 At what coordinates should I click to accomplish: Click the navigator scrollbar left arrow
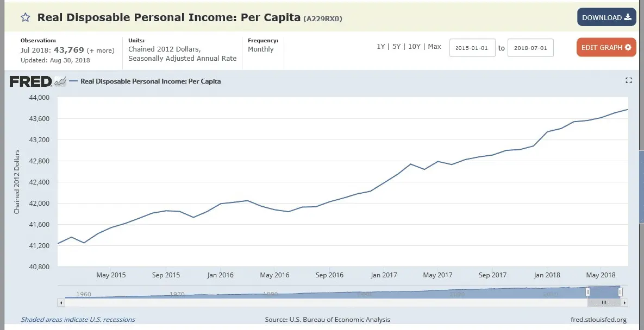[x=60, y=302]
